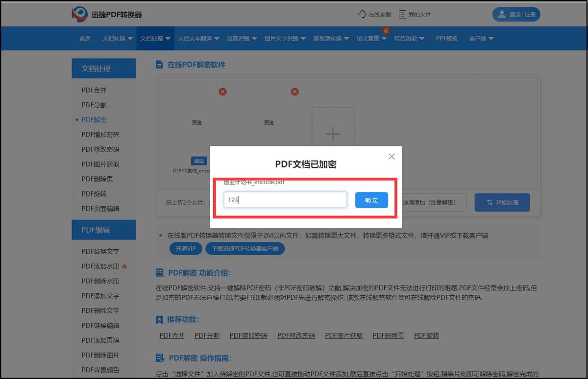
Task: Confirm the password with 确定
Action: point(371,200)
